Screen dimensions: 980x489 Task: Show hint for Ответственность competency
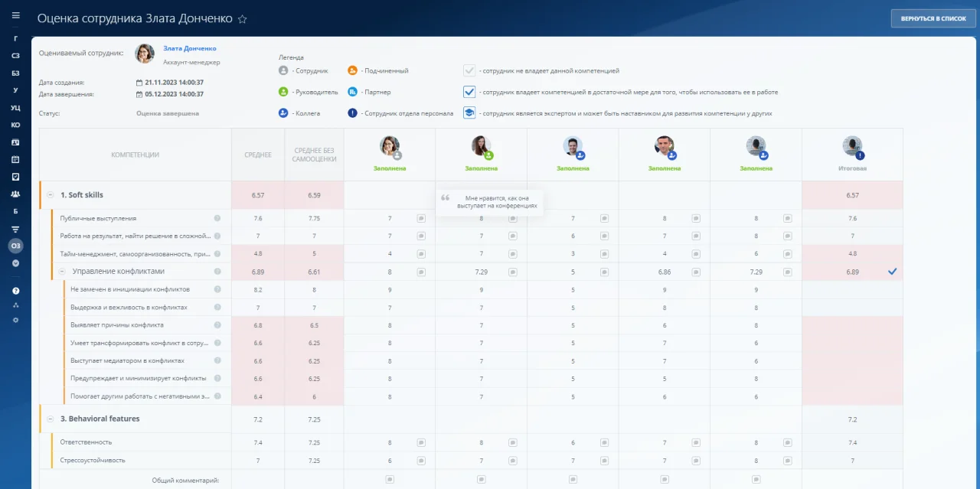click(x=217, y=442)
